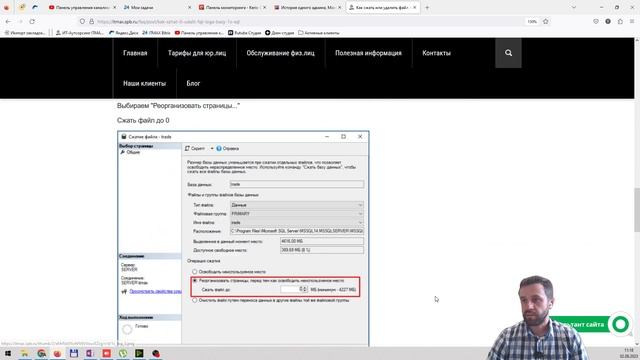Open a new browser tab
640x360 pixels.
pyautogui.click(x=427, y=7)
